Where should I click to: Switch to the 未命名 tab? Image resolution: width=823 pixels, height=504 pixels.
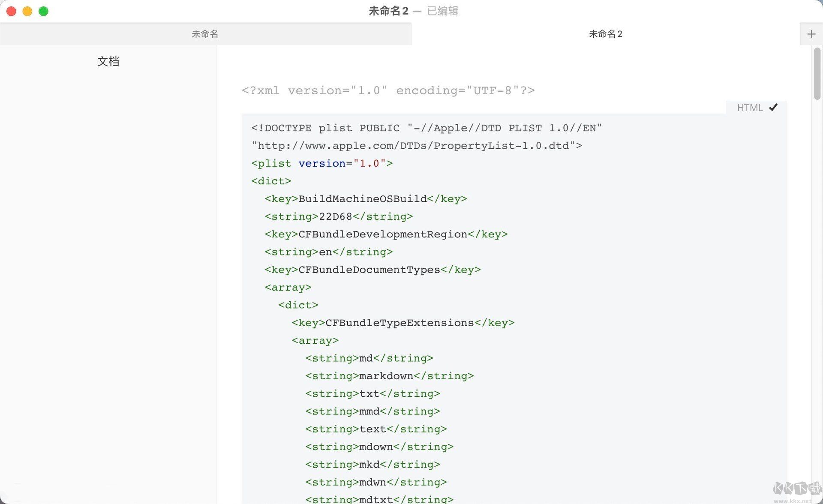point(205,34)
